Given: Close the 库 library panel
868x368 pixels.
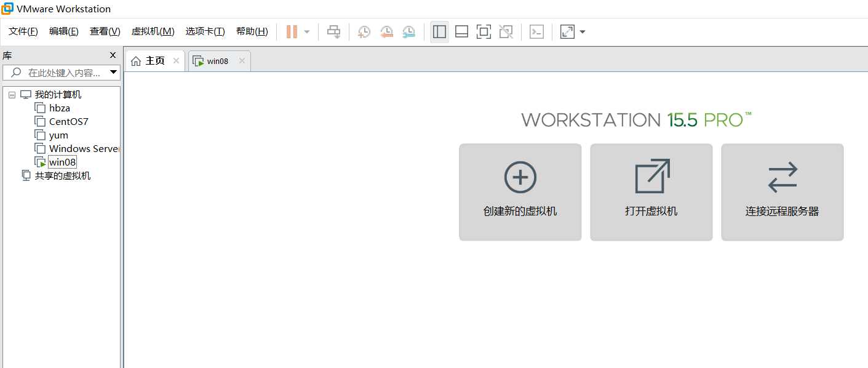Looking at the screenshot, I should pos(113,55).
